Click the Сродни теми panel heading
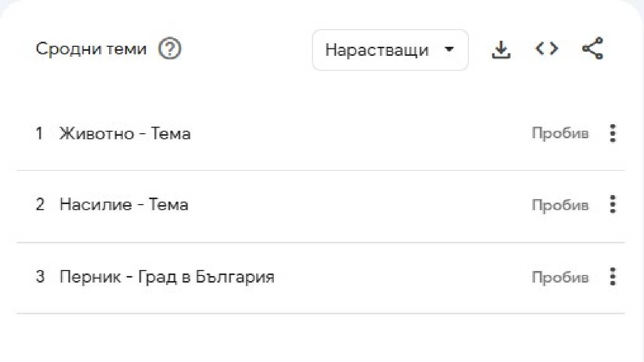Screen dimensions: 644x362 pos(91,49)
